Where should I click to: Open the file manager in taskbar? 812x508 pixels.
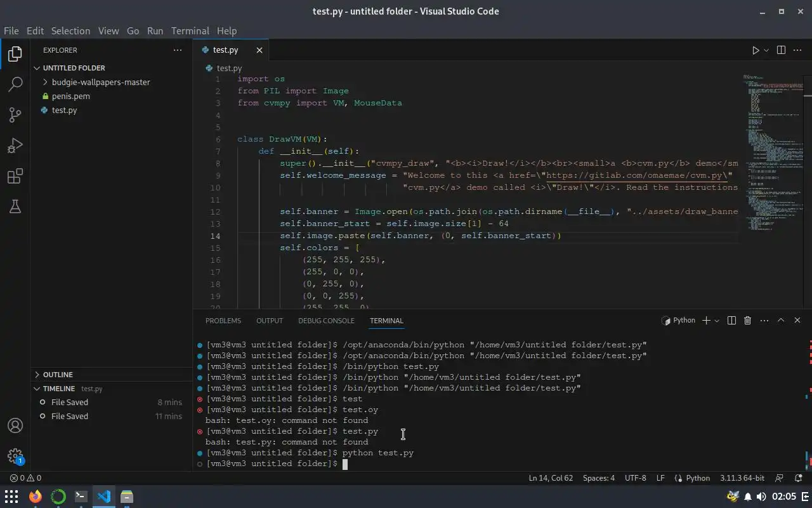[127, 497]
